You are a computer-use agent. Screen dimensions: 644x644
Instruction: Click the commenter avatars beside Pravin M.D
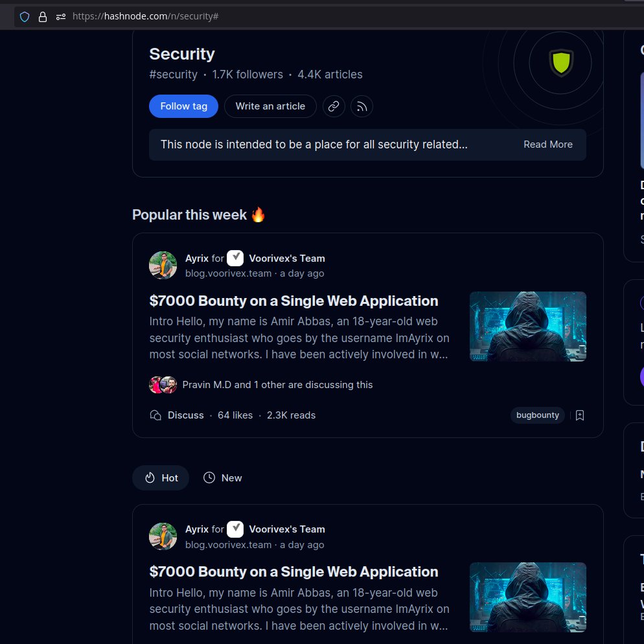point(163,385)
